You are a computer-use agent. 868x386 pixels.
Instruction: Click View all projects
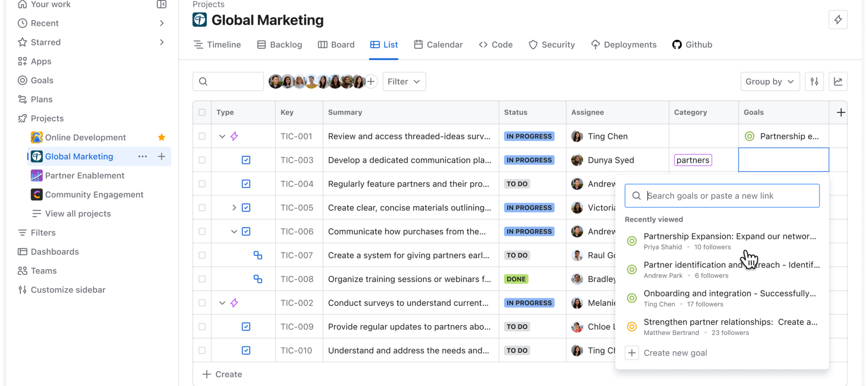(x=71, y=214)
